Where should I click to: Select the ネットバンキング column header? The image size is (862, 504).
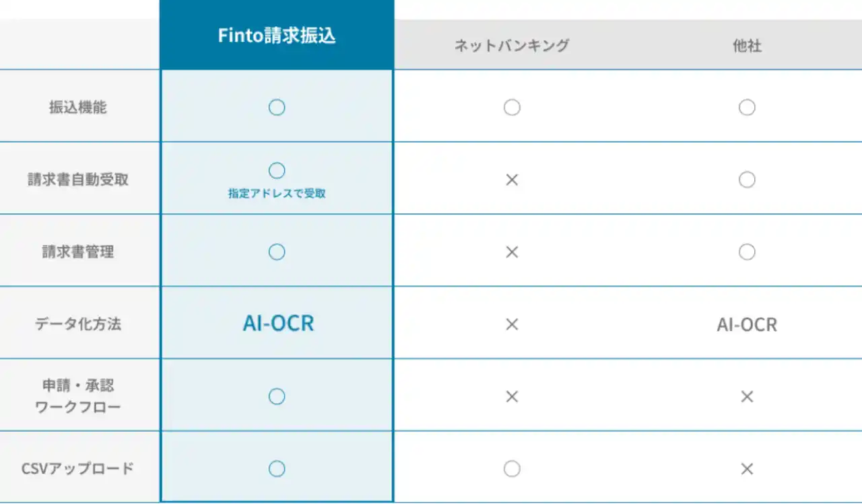click(512, 45)
